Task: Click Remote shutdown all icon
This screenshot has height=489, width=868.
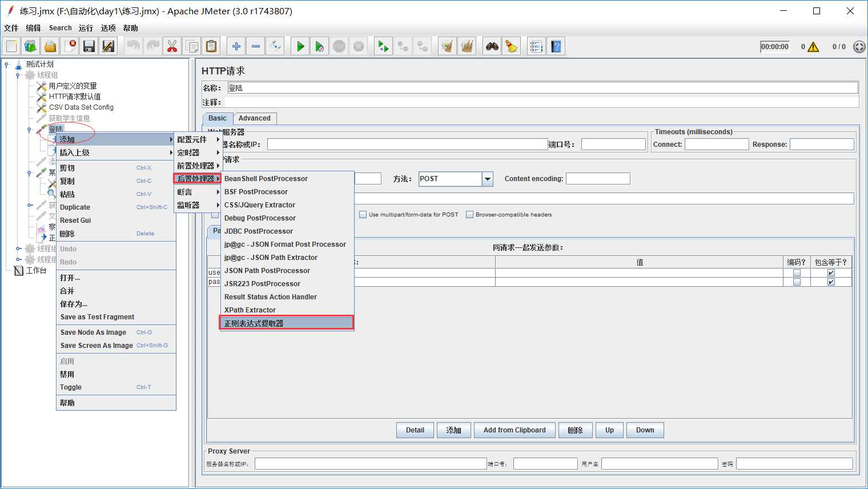Action: pos(422,46)
